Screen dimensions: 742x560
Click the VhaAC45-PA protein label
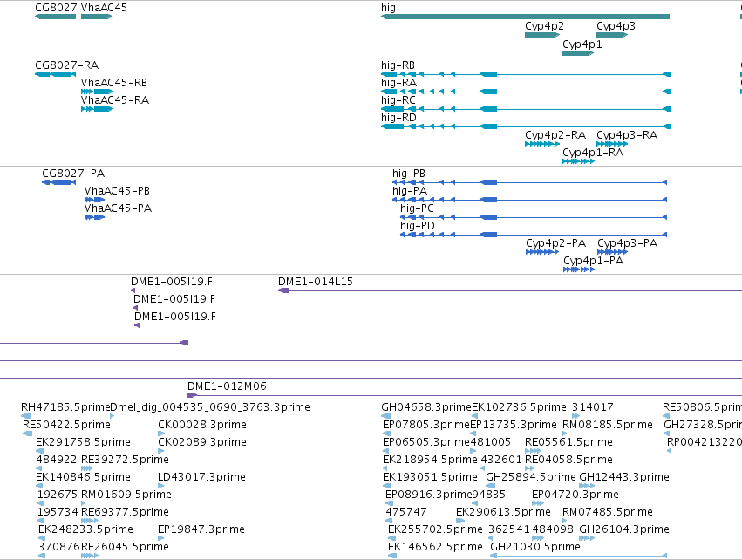(118, 208)
